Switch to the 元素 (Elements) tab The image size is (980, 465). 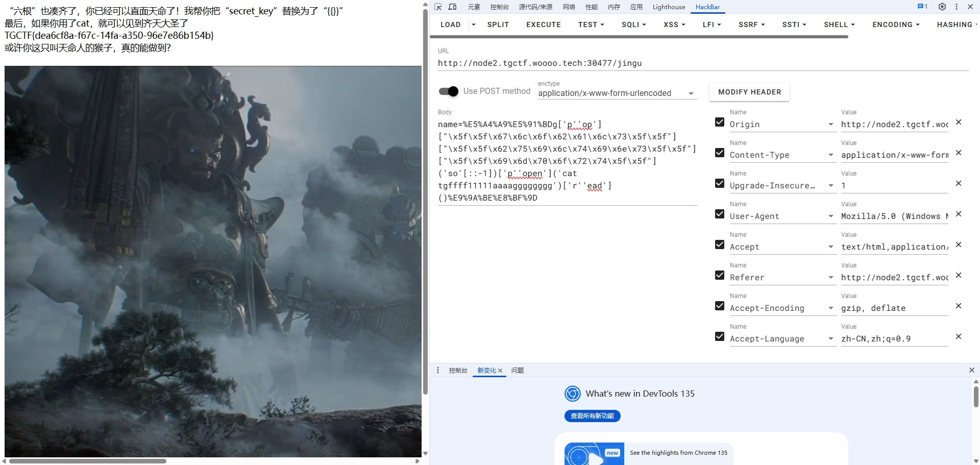474,7
